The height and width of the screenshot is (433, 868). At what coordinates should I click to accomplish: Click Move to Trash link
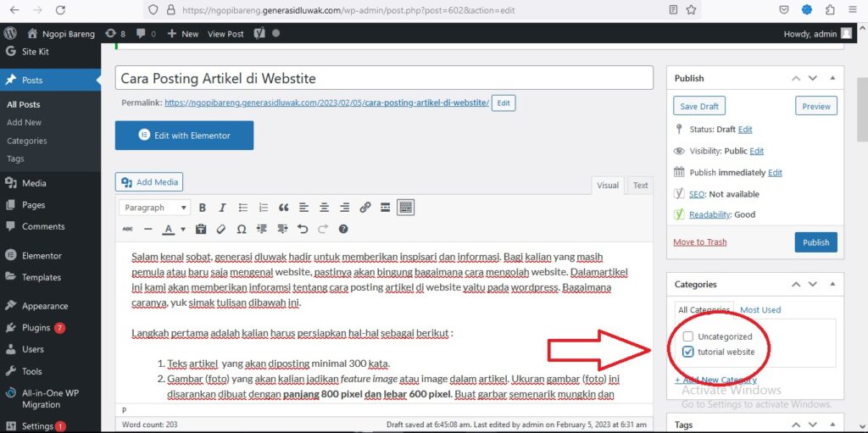tap(699, 242)
